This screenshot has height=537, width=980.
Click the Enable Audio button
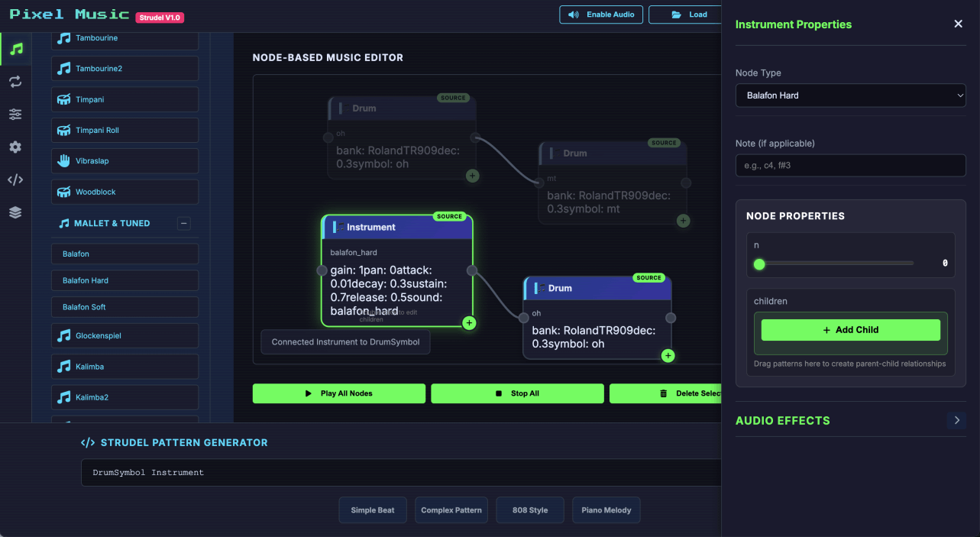(x=602, y=15)
